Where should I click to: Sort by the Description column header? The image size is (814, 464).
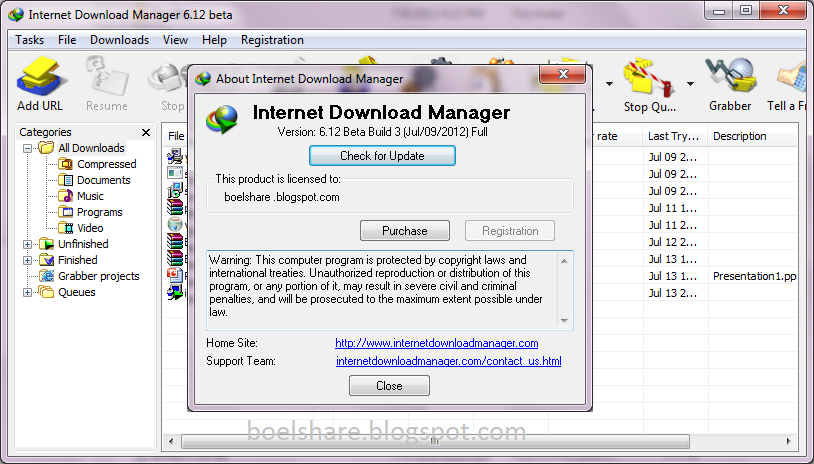click(x=752, y=136)
